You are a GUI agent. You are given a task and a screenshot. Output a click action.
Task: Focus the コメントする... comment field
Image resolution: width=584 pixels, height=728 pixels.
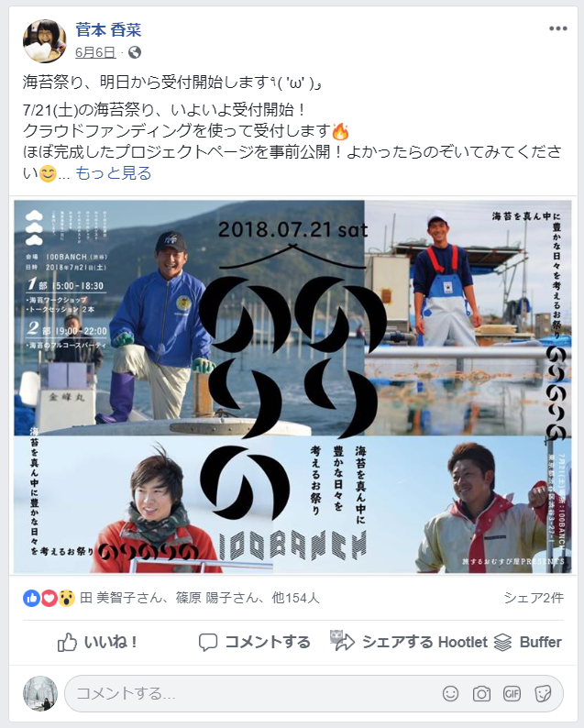tap(314, 694)
